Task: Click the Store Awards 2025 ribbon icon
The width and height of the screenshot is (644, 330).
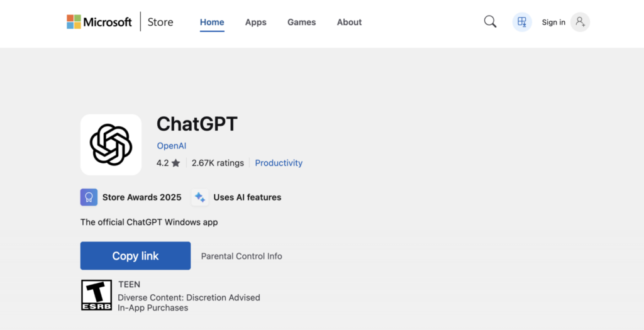Action: pyautogui.click(x=89, y=197)
